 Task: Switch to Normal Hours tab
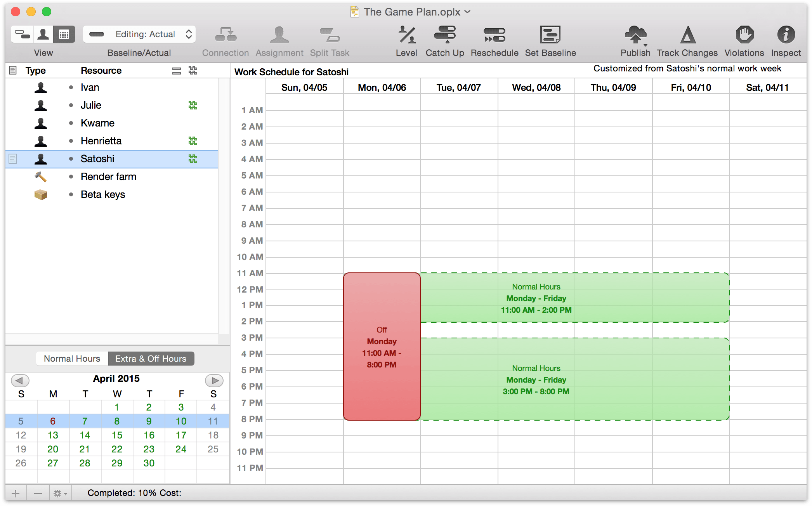(x=72, y=359)
